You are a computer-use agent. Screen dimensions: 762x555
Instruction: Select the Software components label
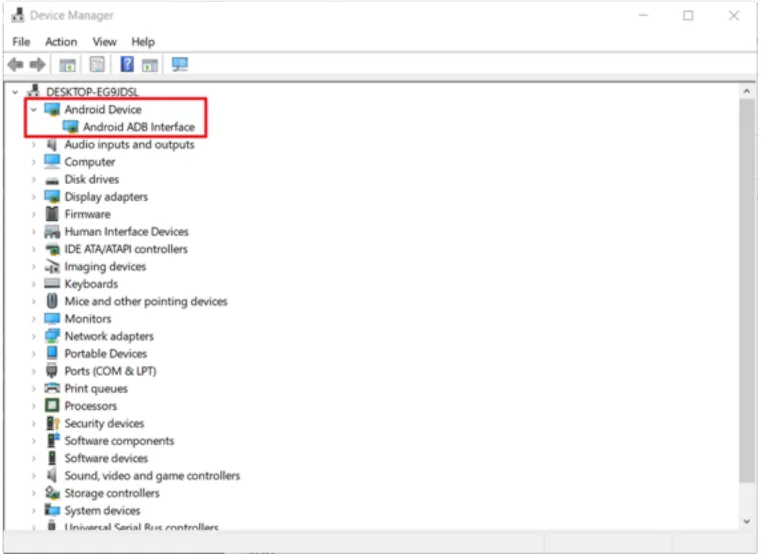point(120,441)
